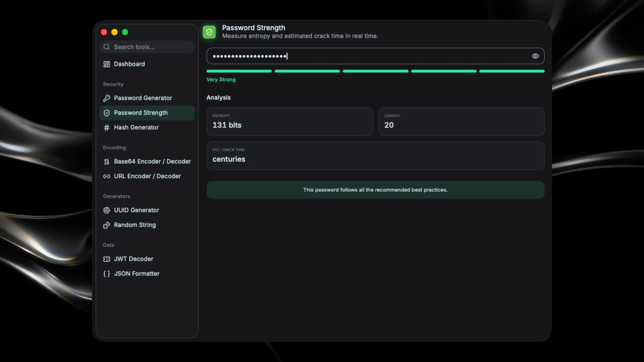Click the JSON Formatter braces icon
The width and height of the screenshot is (644, 362).
click(x=106, y=274)
